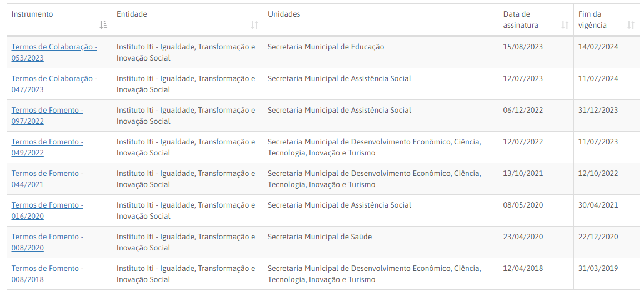Open Termos de Fomento - 016/2020
The image size is (644, 296).
47,210
